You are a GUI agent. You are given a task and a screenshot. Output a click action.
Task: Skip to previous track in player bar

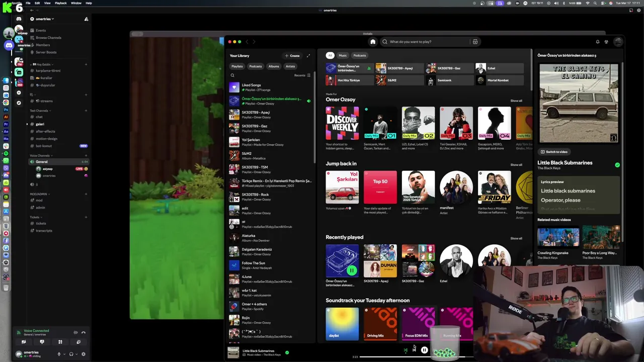(x=414, y=350)
